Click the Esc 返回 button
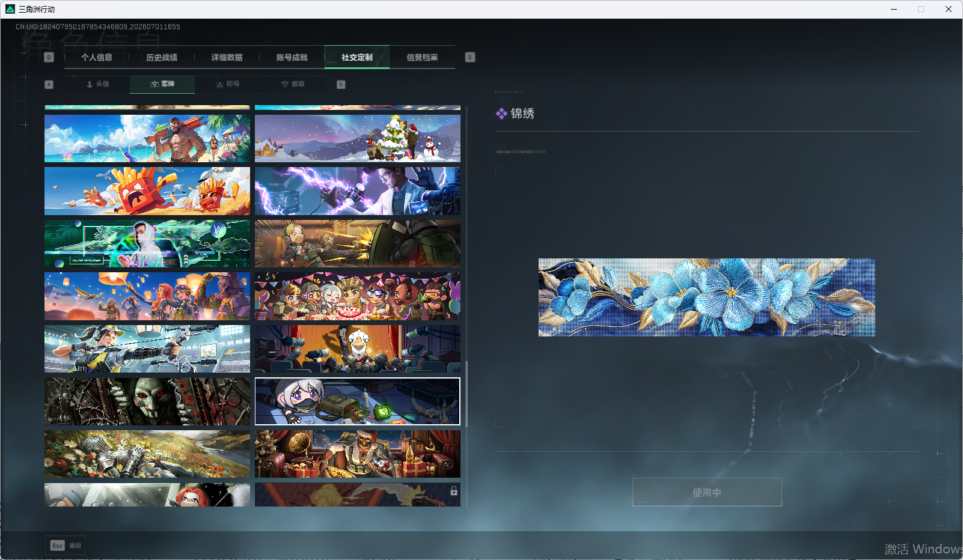 (66, 546)
